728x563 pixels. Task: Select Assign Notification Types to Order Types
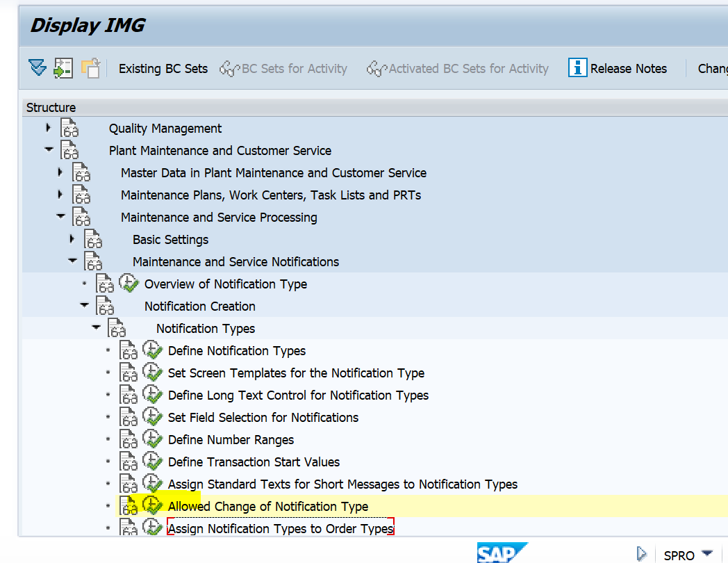click(279, 528)
